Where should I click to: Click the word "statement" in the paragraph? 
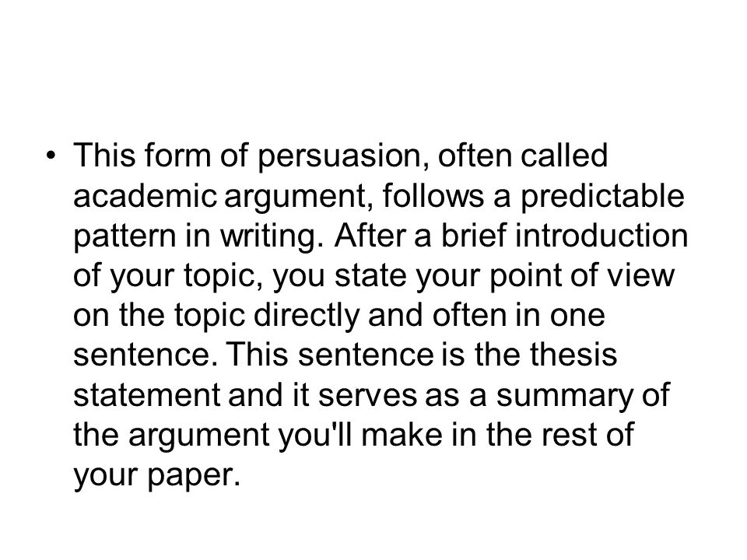(146, 395)
